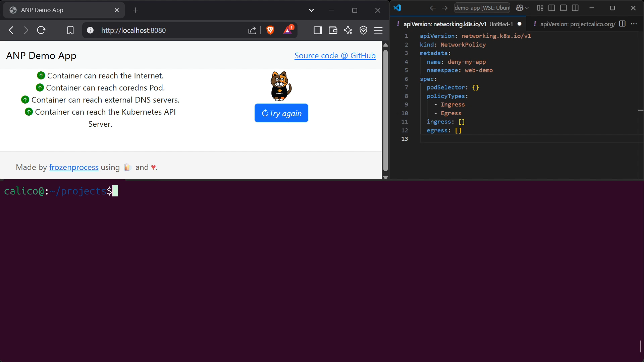Open Brave Wallet icon
This screenshot has height=362, width=644.
click(333, 31)
